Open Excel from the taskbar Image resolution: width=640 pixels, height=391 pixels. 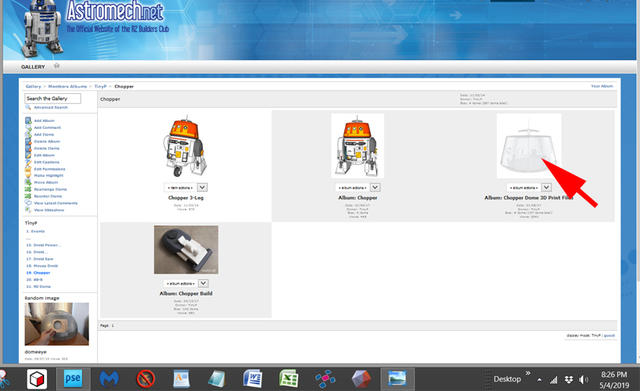click(x=289, y=379)
